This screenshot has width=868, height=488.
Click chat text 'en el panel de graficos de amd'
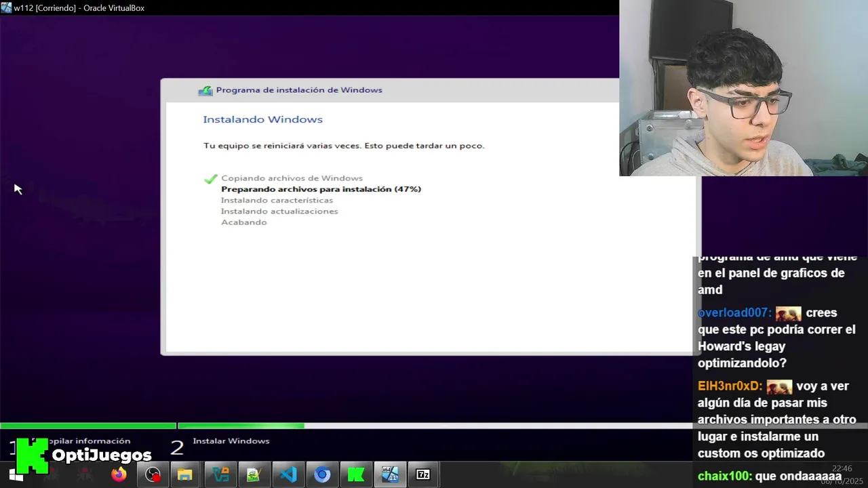tap(771, 281)
